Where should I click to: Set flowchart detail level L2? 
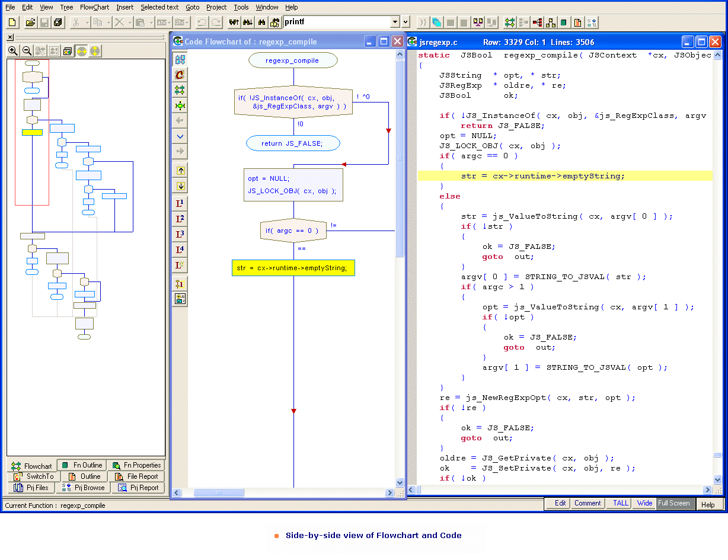click(180, 219)
